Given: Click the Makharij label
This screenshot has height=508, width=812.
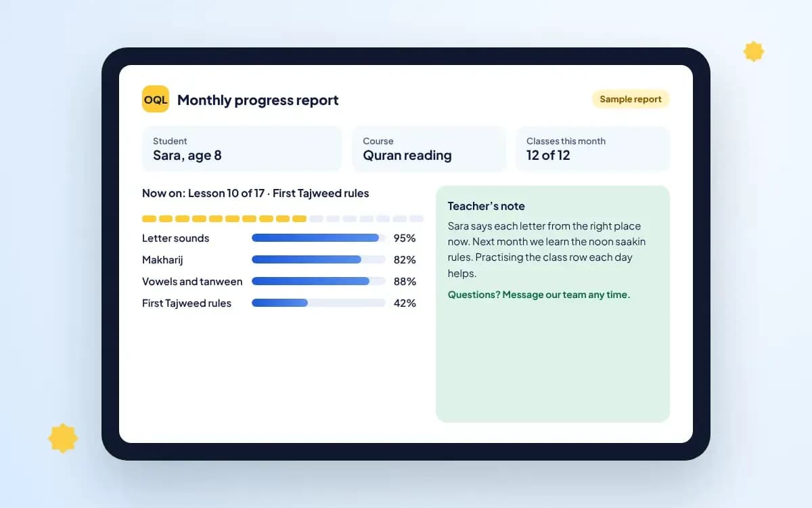Looking at the screenshot, I should click(x=162, y=260).
